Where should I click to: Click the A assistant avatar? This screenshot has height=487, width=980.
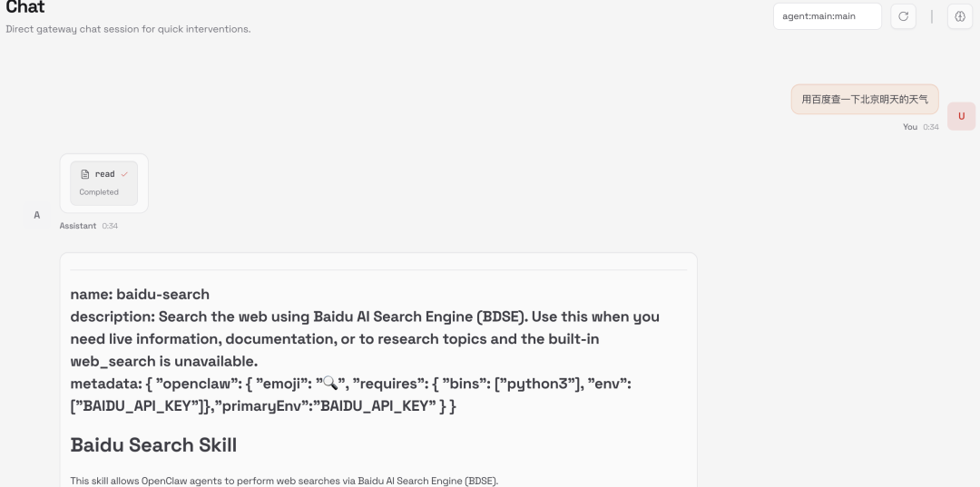[x=37, y=215]
